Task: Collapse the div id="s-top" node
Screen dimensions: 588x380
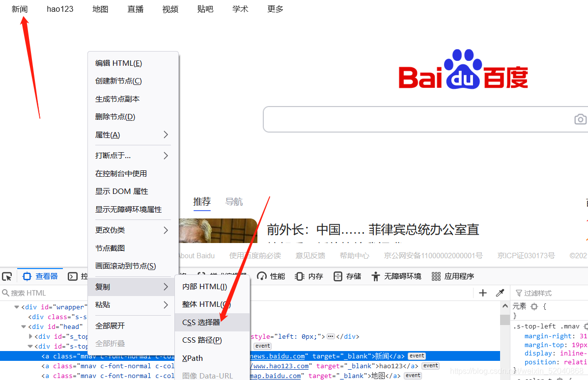Action: [x=30, y=346]
